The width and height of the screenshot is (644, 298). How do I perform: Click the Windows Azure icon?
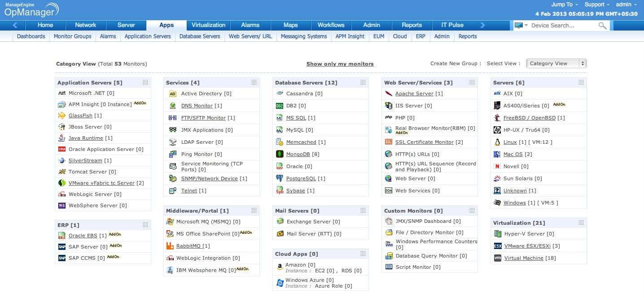tap(280, 282)
